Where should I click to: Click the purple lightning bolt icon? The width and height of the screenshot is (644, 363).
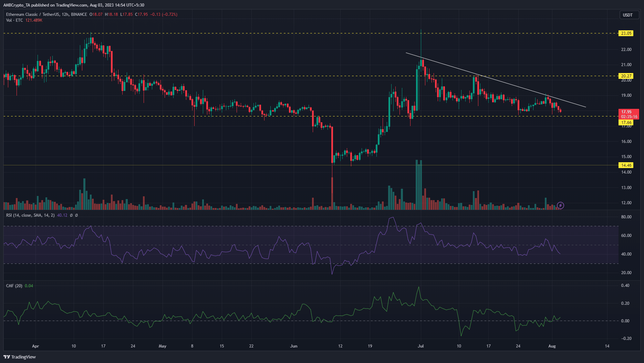point(560,206)
